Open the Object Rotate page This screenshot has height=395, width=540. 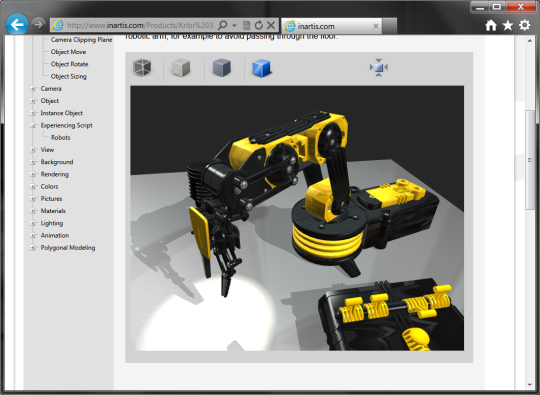69,64
